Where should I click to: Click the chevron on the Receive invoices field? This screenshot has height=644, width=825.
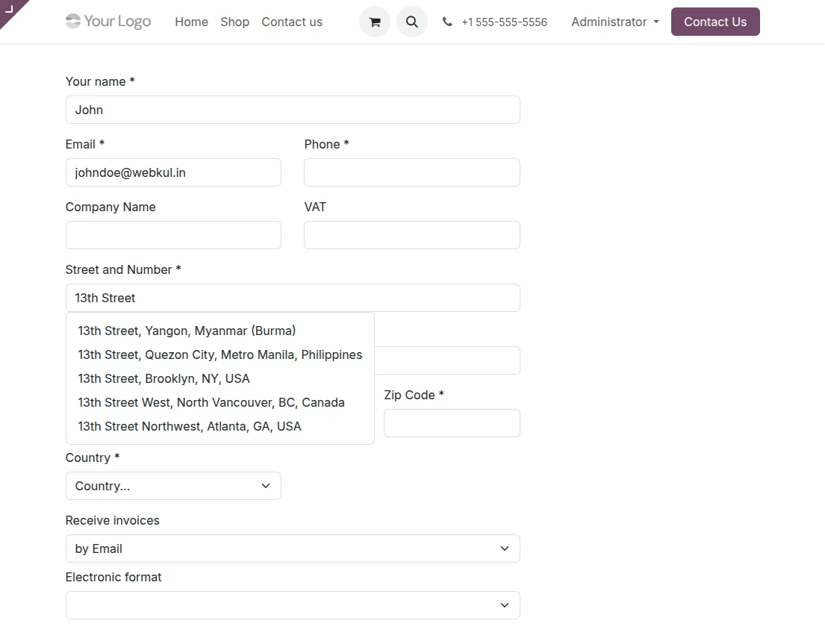[504, 548]
